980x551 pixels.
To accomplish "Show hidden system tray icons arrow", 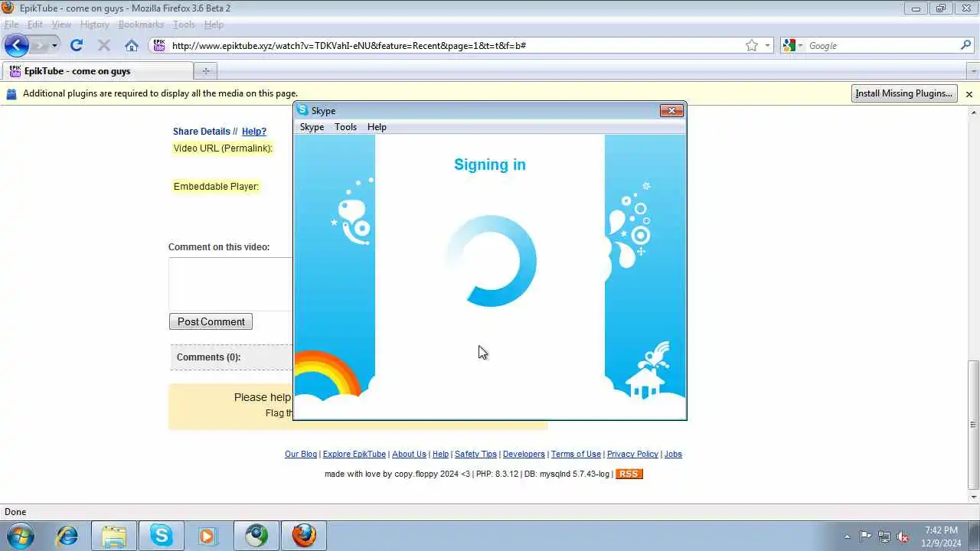I will tap(847, 536).
